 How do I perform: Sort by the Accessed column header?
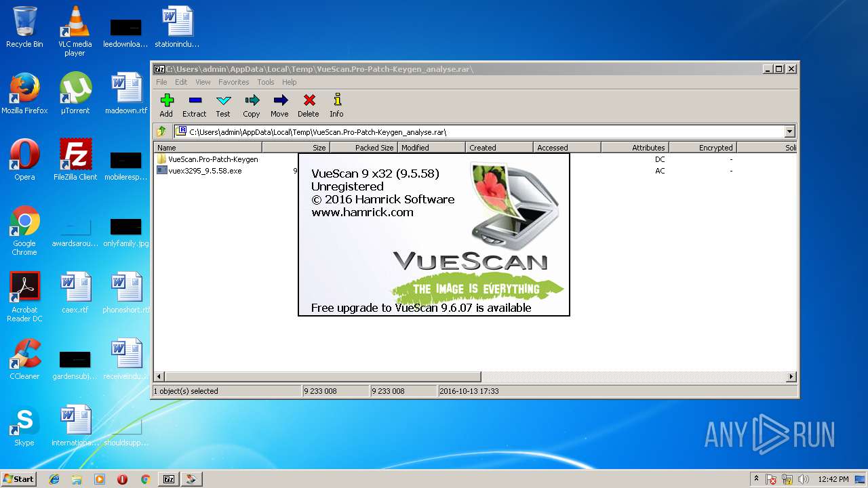(x=568, y=147)
